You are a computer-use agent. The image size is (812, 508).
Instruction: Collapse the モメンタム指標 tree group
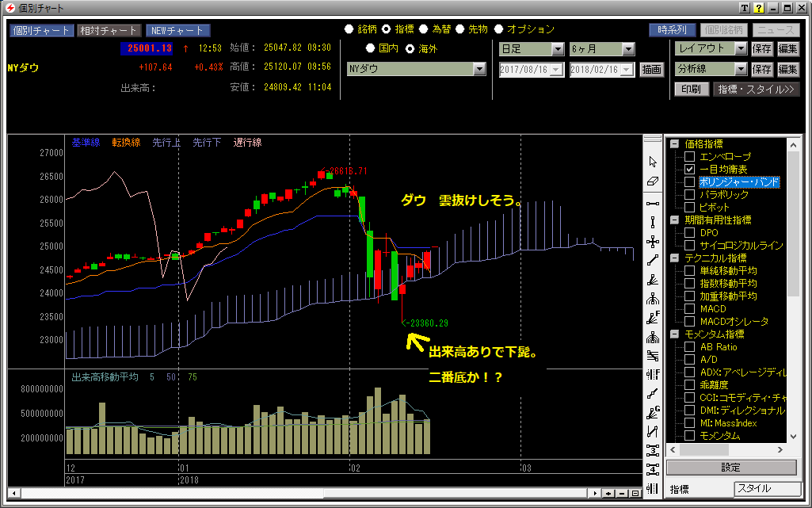(x=674, y=334)
